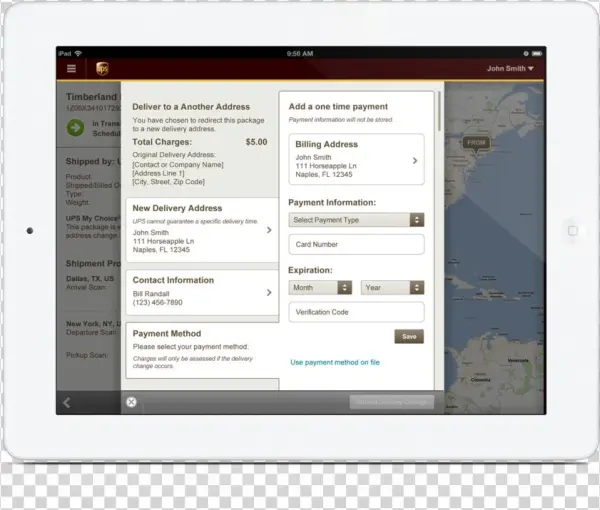Open the expiration Year dropdown
This screenshot has width=600, height=510.
[x=392, y=287]
